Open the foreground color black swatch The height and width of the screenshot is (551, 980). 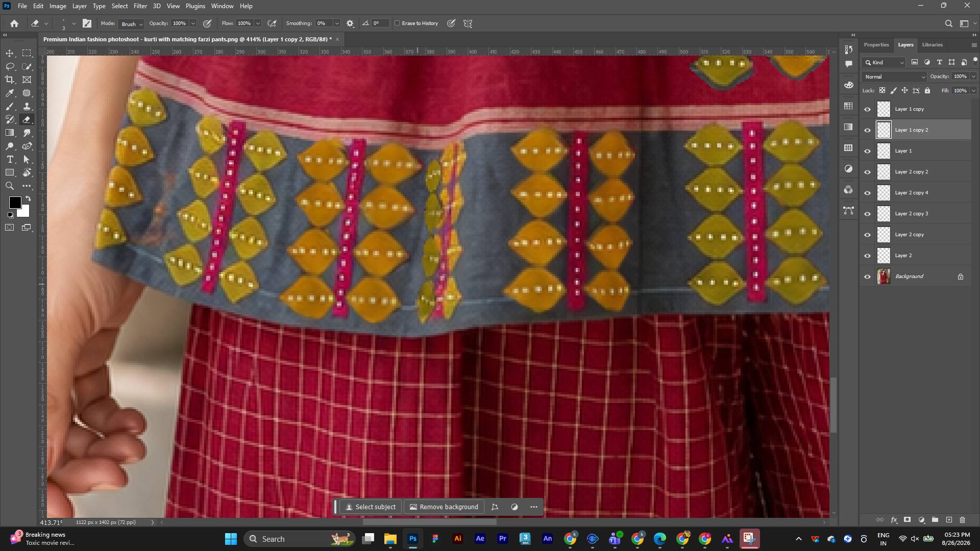[15, 203]
